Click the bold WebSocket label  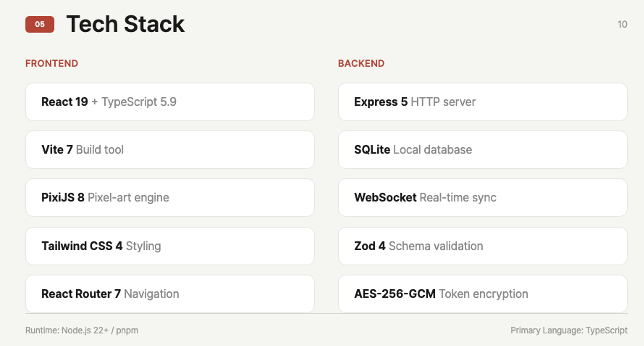point(385,198)
